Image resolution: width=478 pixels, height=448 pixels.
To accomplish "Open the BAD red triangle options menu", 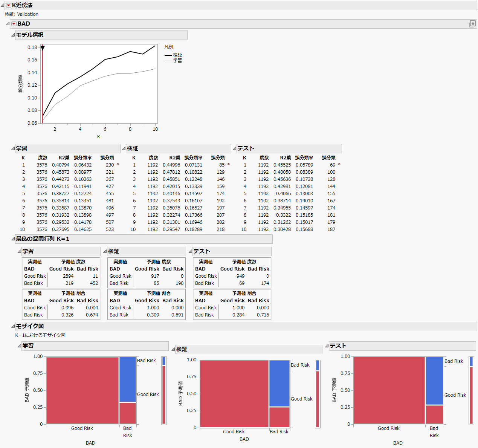I will tap(14, 24).
